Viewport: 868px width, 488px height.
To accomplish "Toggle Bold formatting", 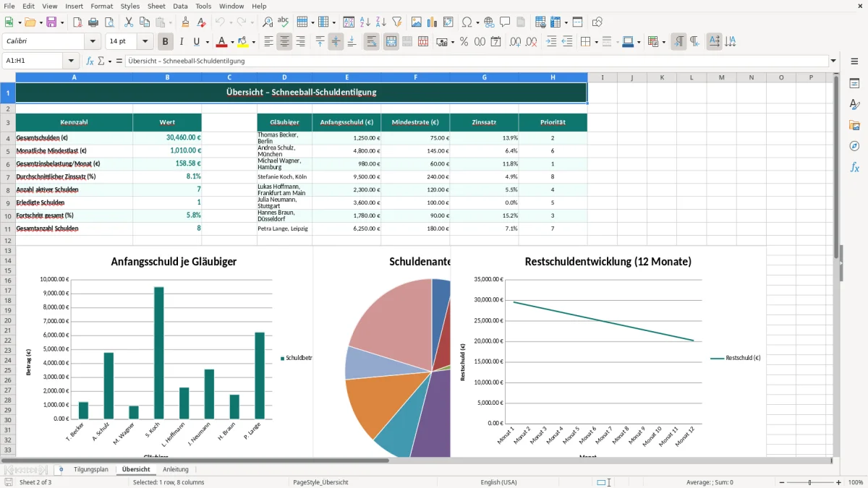I will coord(166,42).
